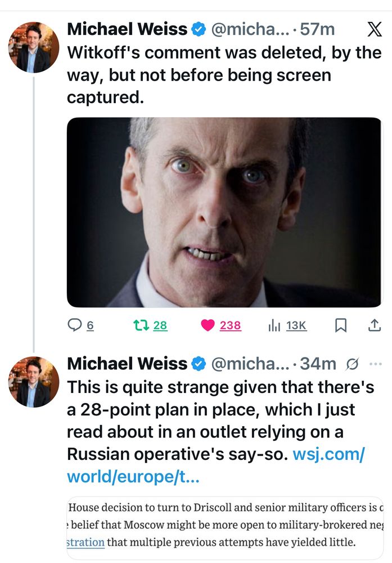Open replies via the comment bubble icon
The width and height of the screenshot is (392, 563).
75,325
